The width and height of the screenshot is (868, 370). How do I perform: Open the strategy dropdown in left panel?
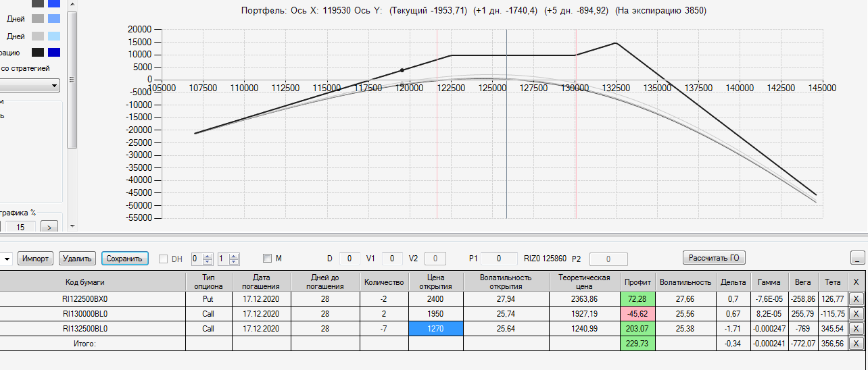pos(53,86)
